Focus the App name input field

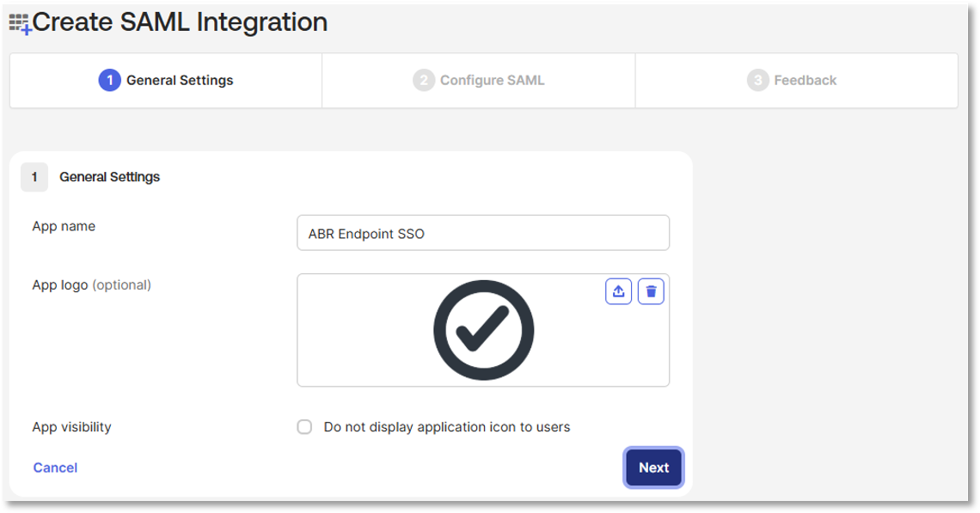(x=482, y=233)
